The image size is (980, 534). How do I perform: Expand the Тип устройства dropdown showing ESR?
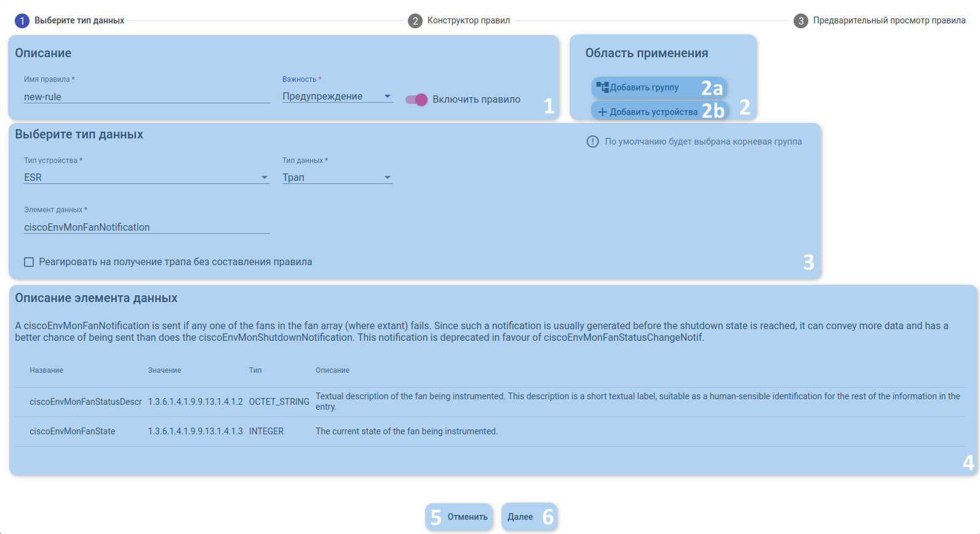146,178
